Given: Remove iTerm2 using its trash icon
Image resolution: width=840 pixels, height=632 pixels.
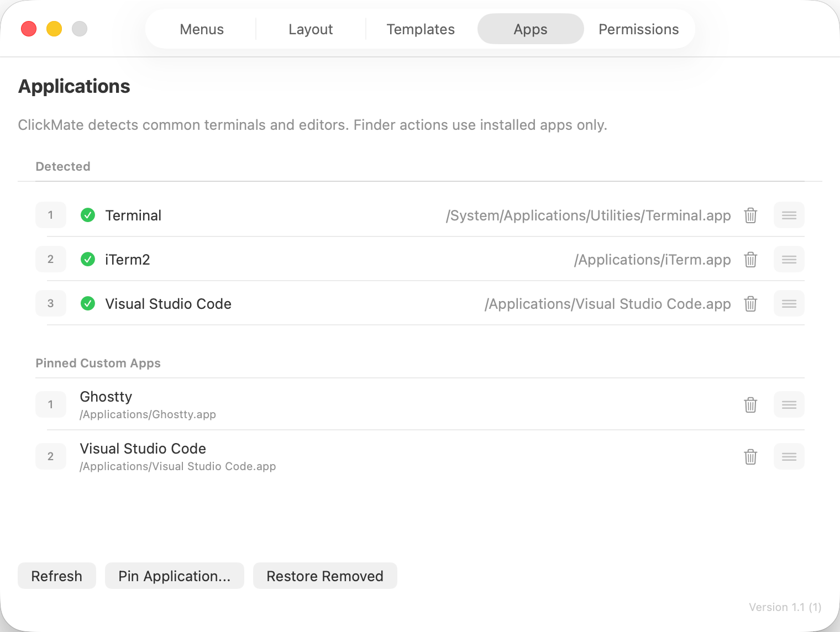Looking at the screenshot, I should tap(750, 259).
